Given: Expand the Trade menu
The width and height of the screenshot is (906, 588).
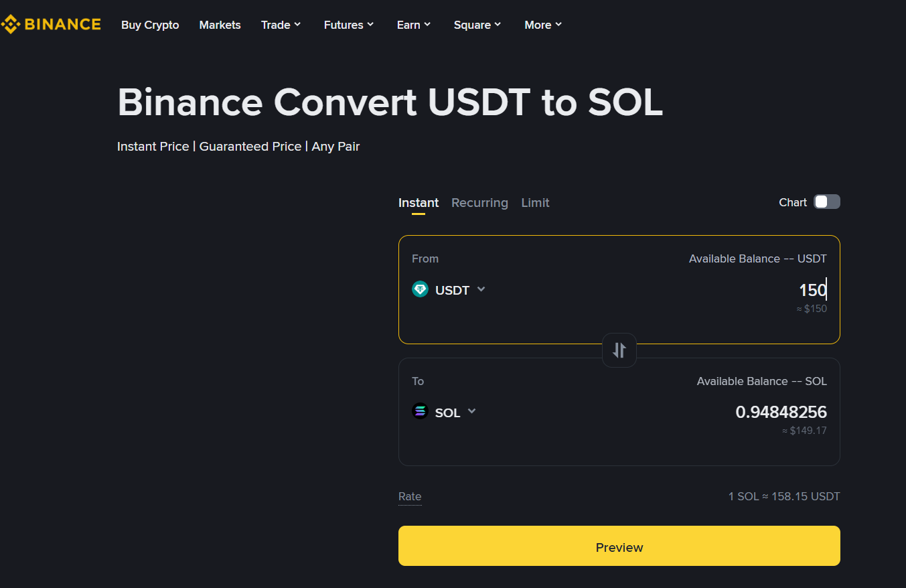Looking at the screenshot, I should tap(281, 25).
